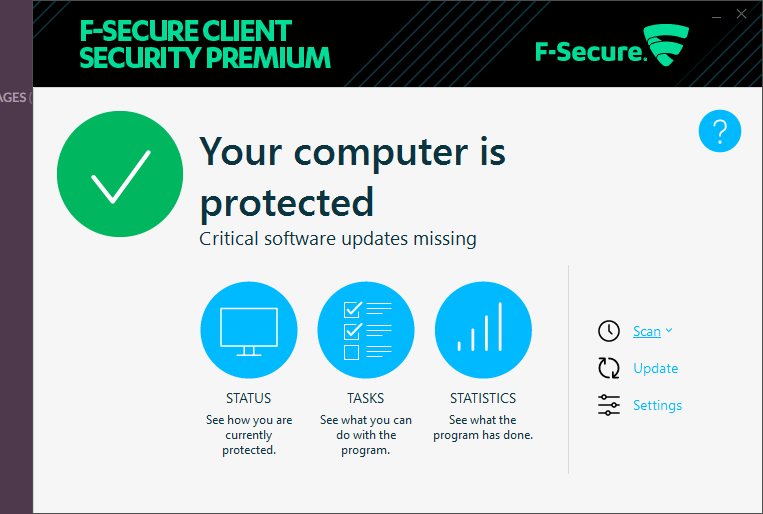Open the Status monitor icon
The height and width of the screenshot is (514, 763).
(249, 330)
